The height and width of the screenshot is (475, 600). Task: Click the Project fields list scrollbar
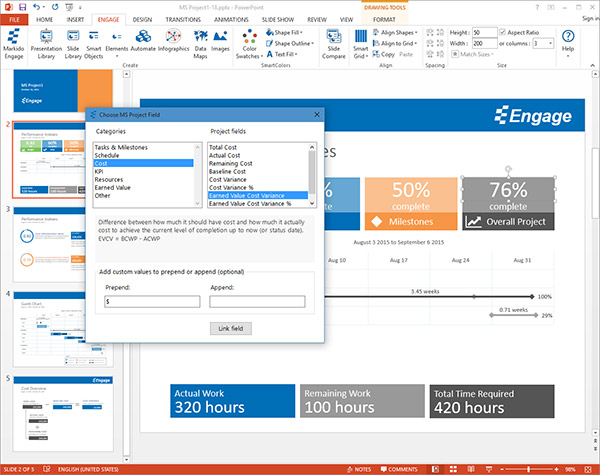coord(312,175)
